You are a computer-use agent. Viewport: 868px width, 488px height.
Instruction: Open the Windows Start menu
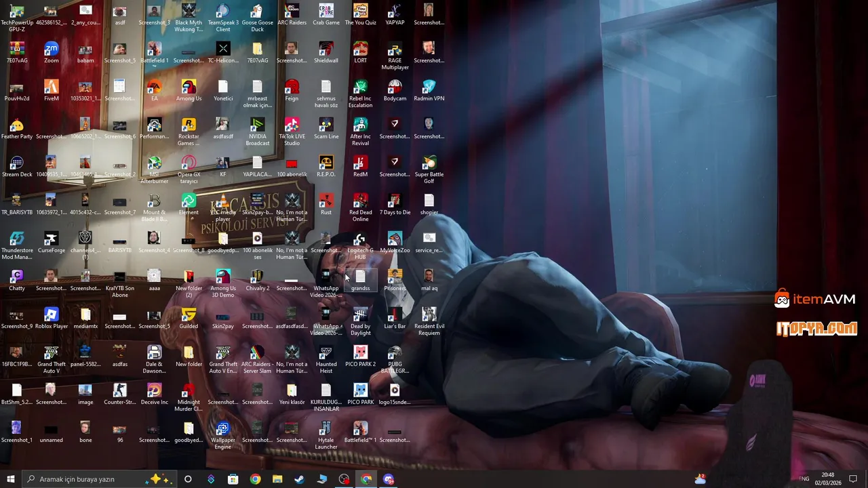click(x=11, y=479)
